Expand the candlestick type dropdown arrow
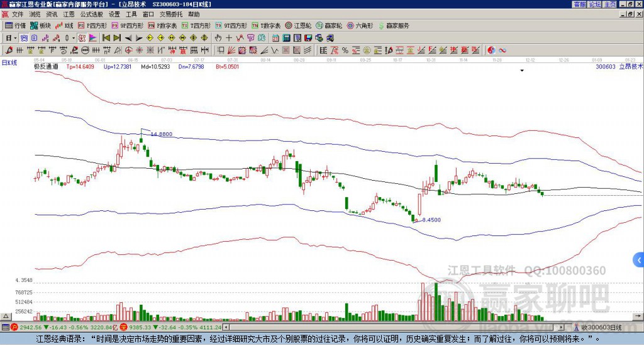 pyautogui.click(x=74, y=38)
